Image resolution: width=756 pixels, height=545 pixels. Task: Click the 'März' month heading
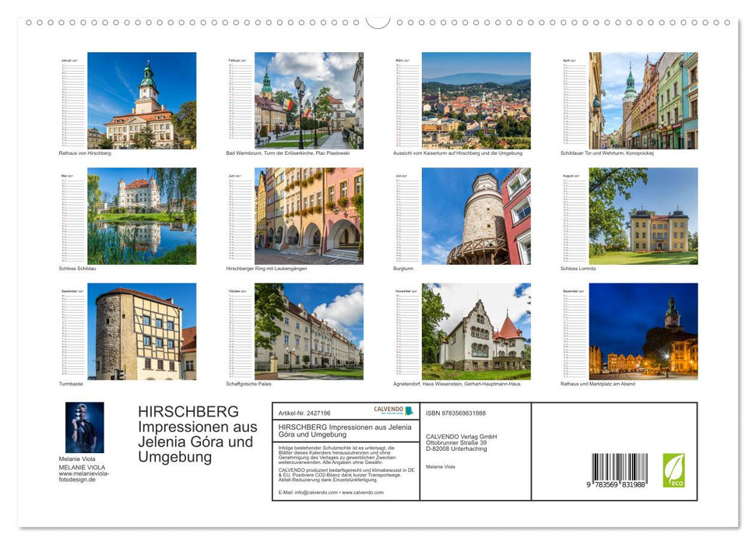tap(402, 61)
